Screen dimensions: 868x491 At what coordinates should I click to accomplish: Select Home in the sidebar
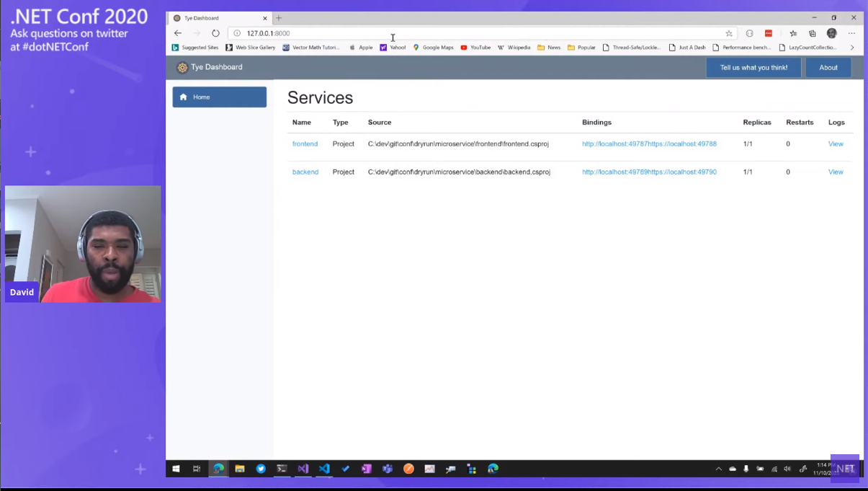click(x=219, y=97)
